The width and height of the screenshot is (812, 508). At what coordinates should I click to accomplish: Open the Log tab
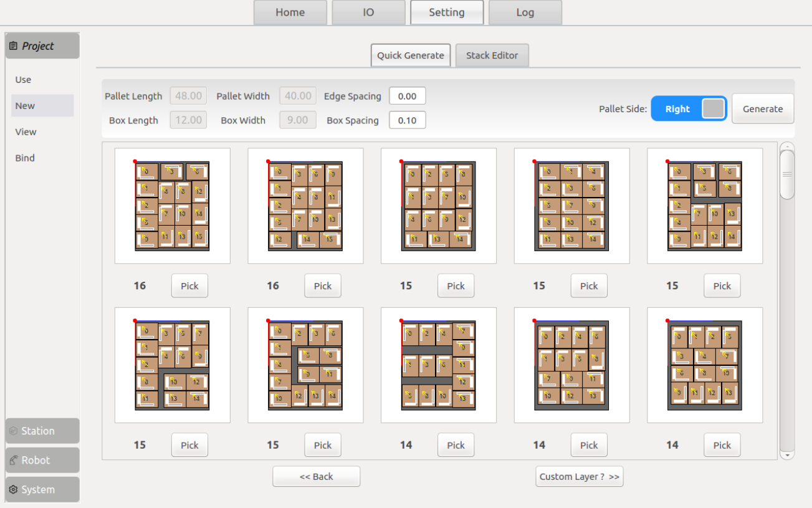point(525,12)
